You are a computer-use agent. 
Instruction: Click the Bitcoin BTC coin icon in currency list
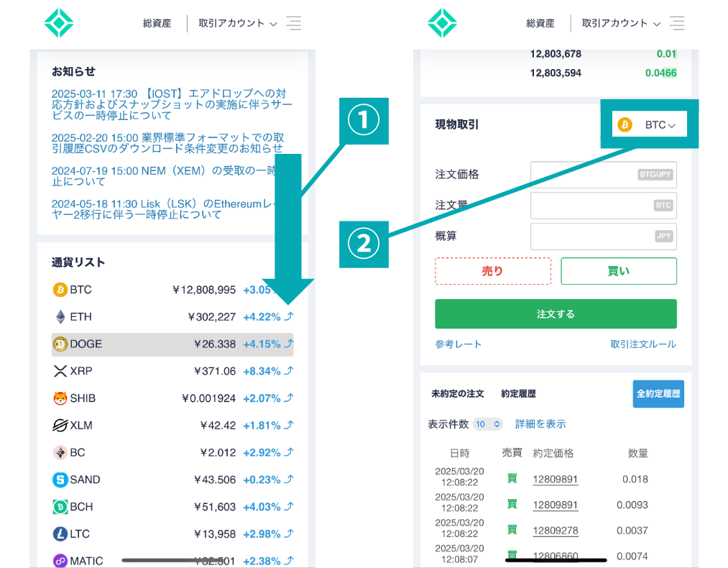60,290
